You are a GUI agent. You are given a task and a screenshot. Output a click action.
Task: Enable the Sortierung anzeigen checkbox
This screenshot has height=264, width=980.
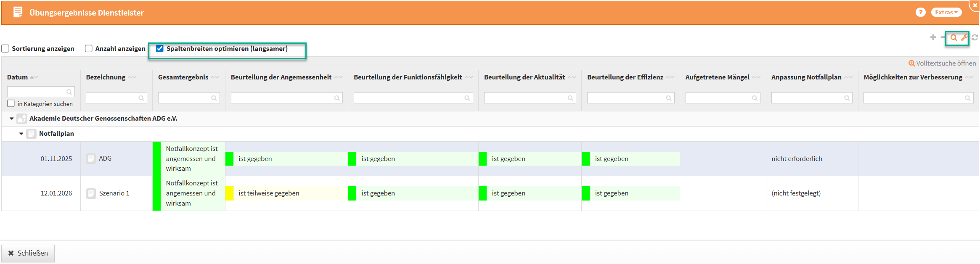point(5,49)
